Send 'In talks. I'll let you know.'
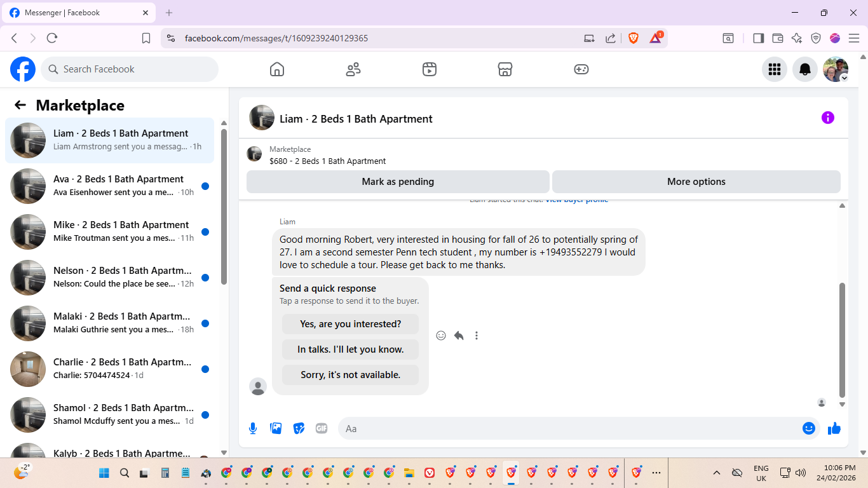The width and height of the screenshot is (868, 488). (351, 349)
